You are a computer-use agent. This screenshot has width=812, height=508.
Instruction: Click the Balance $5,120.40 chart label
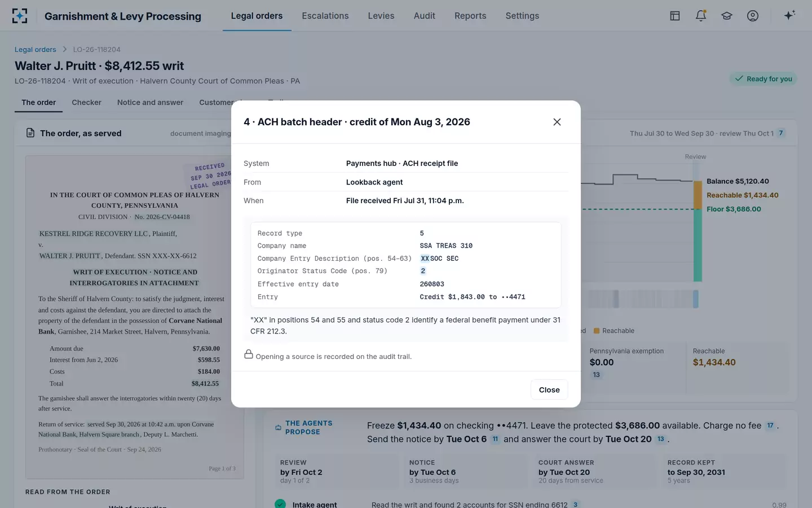click(x=738, y=181)
